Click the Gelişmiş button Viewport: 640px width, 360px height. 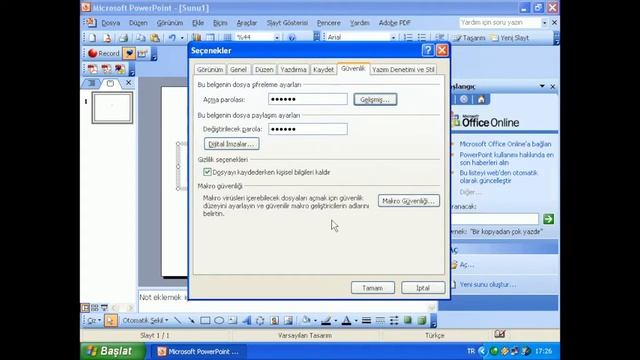(375, 99)
